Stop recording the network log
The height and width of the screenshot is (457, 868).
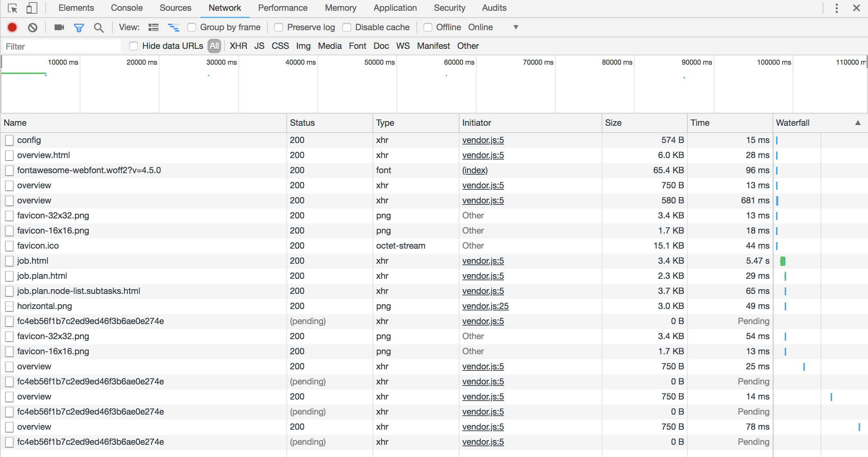point(12,27)
